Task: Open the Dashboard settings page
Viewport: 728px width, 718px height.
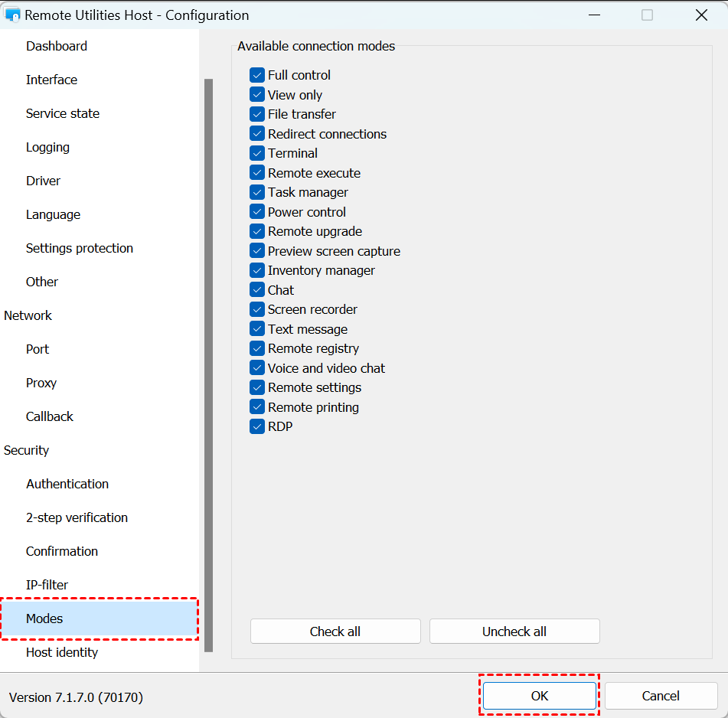Action: [x=57, y=46]
